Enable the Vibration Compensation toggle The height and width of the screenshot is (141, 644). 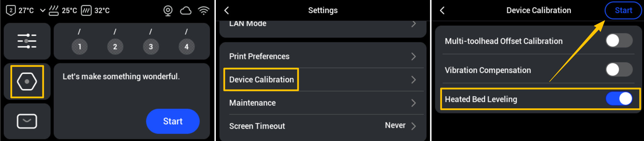619,69
